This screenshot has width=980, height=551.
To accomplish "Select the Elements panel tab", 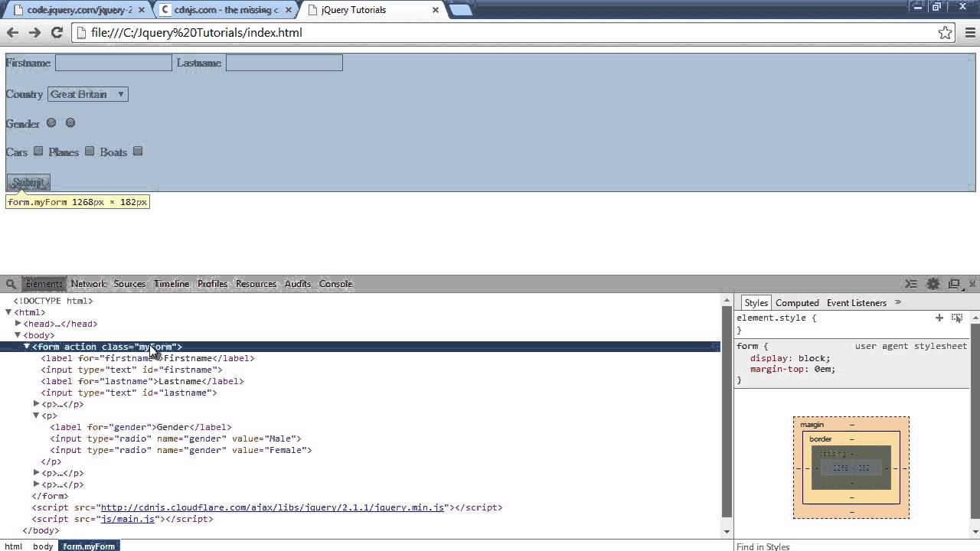I will pos(44,284).
